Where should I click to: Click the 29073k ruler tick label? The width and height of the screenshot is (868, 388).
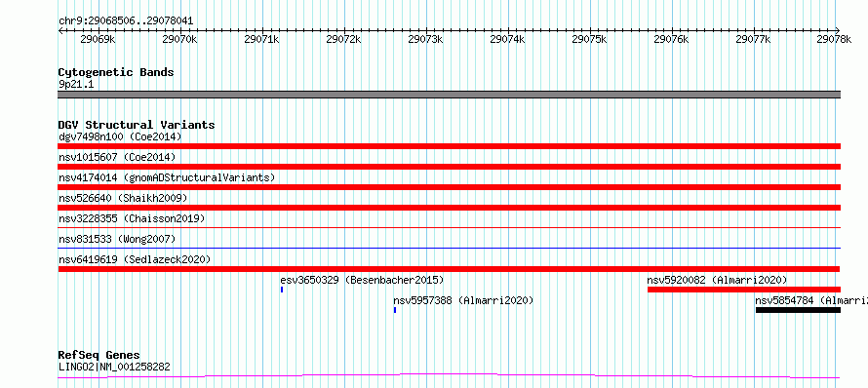425,39
